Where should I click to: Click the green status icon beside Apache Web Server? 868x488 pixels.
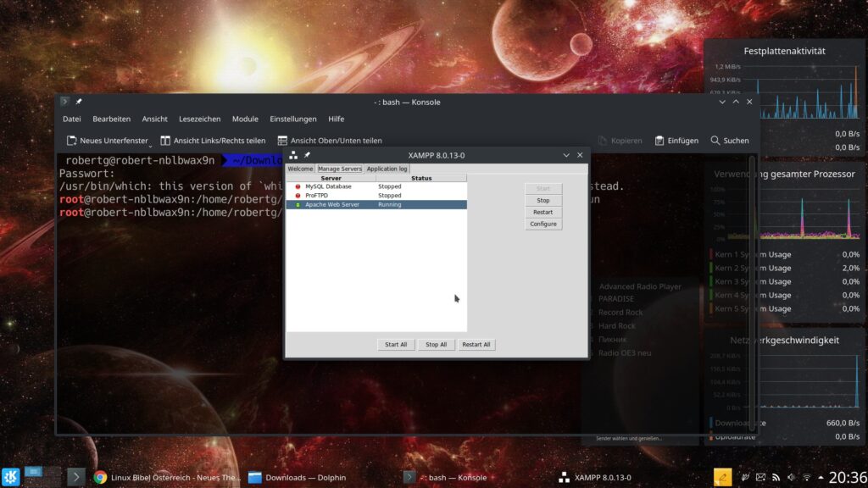pos(298,205)
